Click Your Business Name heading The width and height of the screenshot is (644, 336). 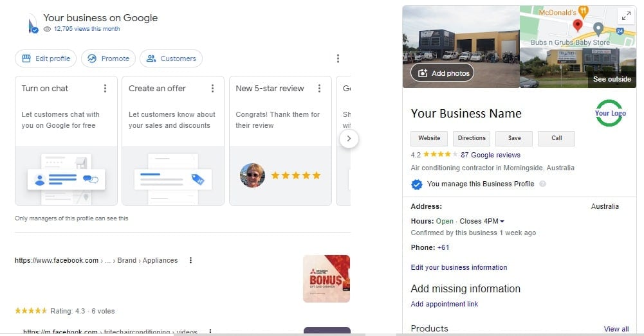(466, 113)
